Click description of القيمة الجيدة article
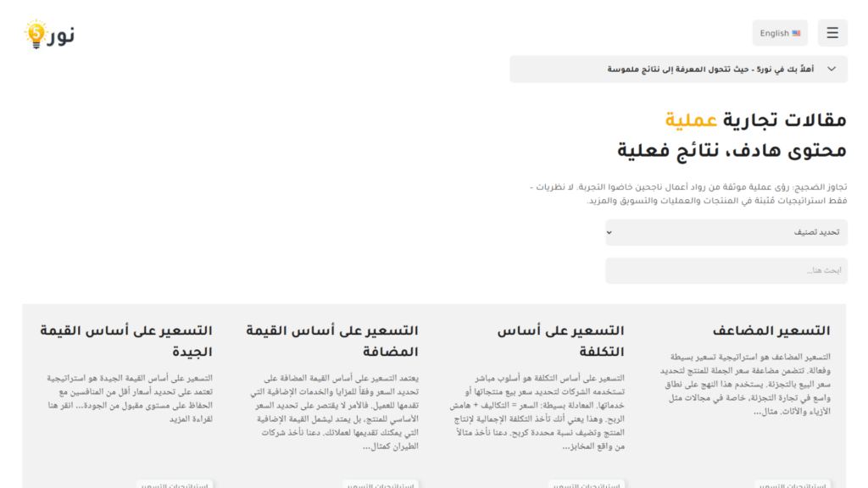 click(130, 398)
